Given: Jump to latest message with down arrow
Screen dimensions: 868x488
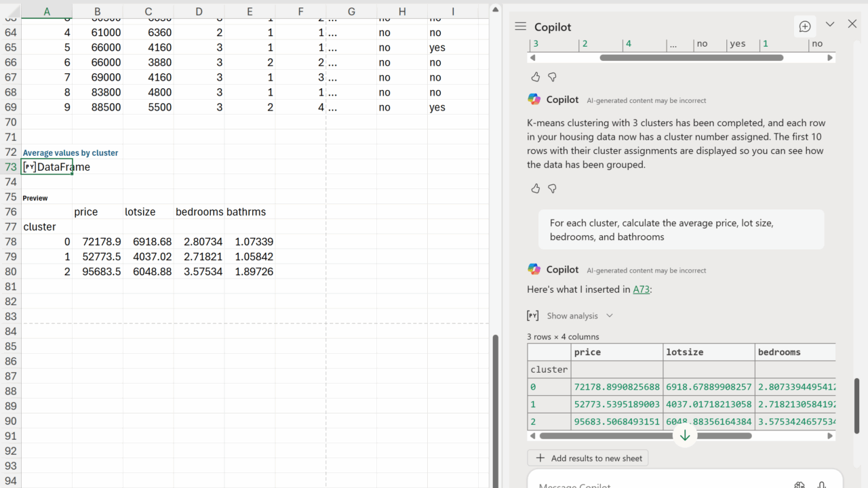Looking at the screenshot, I should [x=685, y=435].
